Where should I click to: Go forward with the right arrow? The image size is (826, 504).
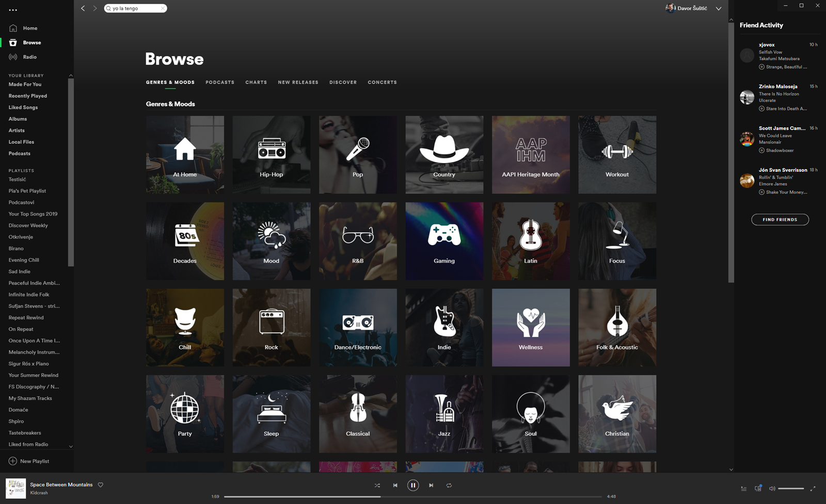tap(95, 8)
